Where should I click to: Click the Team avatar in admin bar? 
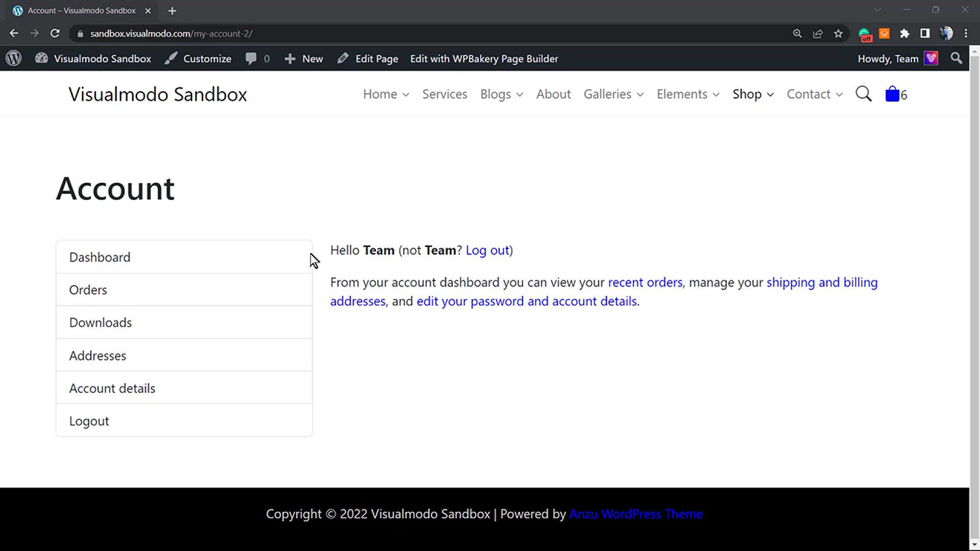[x=932, y=58]
